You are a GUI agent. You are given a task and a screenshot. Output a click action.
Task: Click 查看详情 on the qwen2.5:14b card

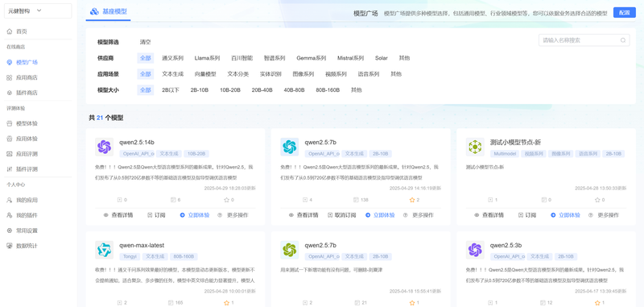(x=118, y=215)
